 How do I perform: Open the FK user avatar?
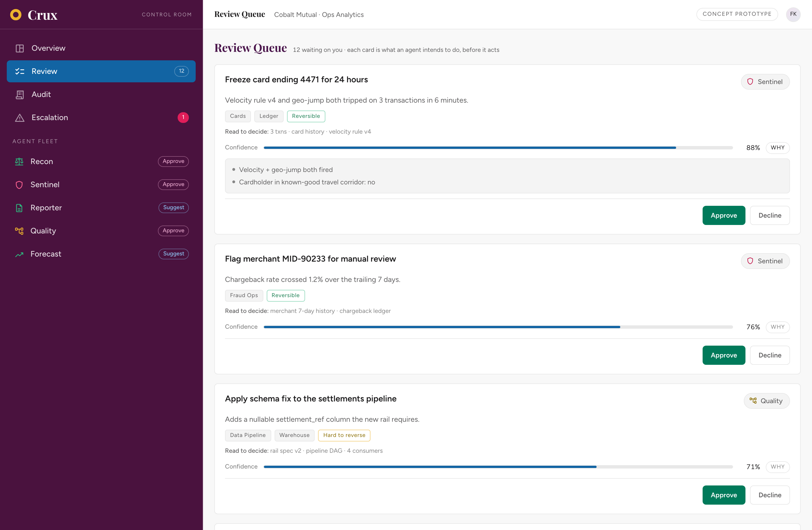(793, 14)
